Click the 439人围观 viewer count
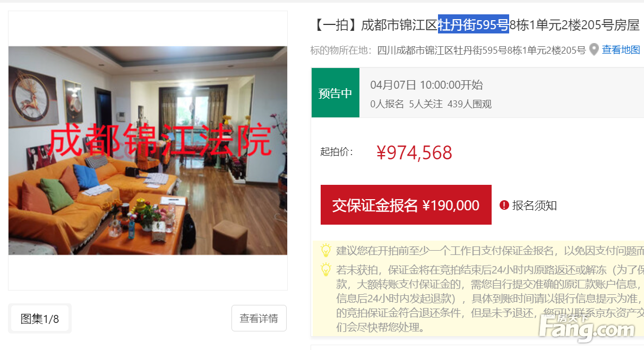Viewport: 644px width, 350px height. click(x=469, y=104)
